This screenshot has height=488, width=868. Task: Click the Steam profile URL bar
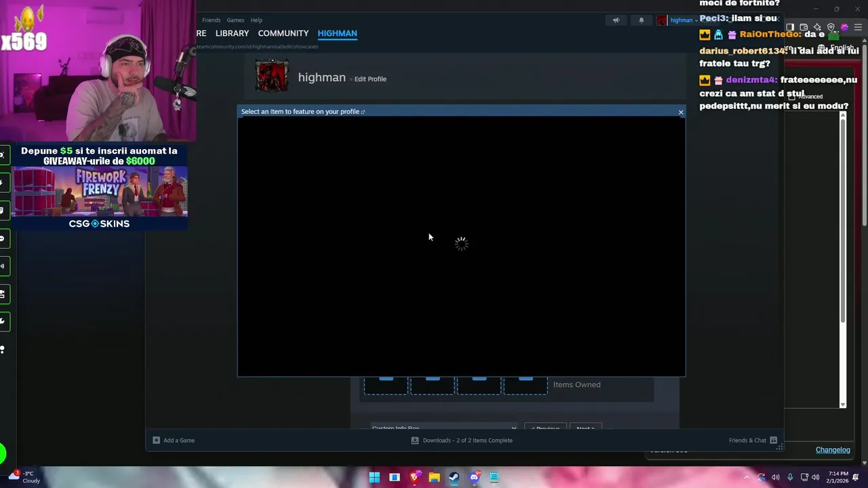point(258,47)
